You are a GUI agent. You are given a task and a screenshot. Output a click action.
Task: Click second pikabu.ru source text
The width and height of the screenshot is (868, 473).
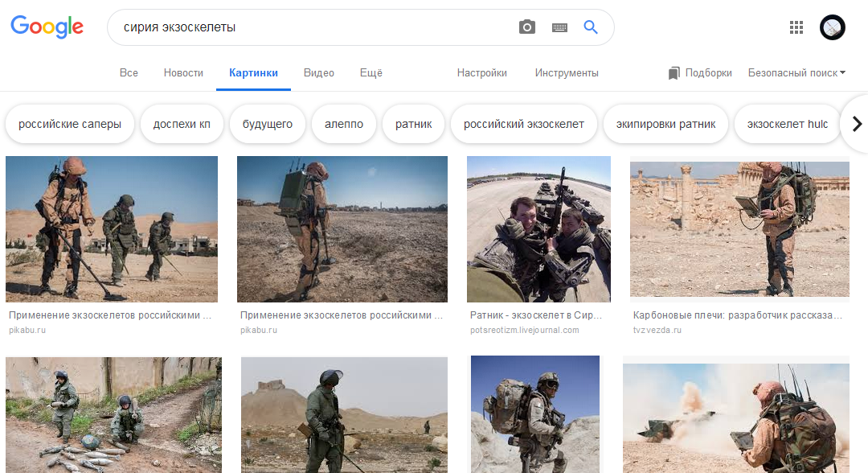tap(259, 330)
